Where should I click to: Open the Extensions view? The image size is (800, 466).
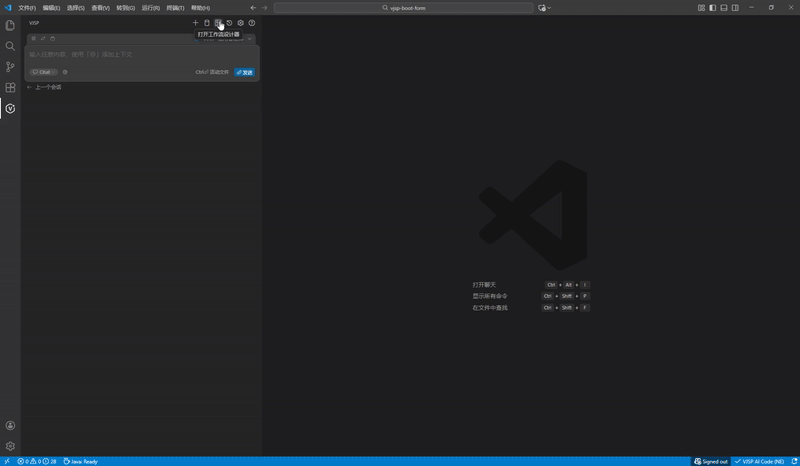coord(10,88)
